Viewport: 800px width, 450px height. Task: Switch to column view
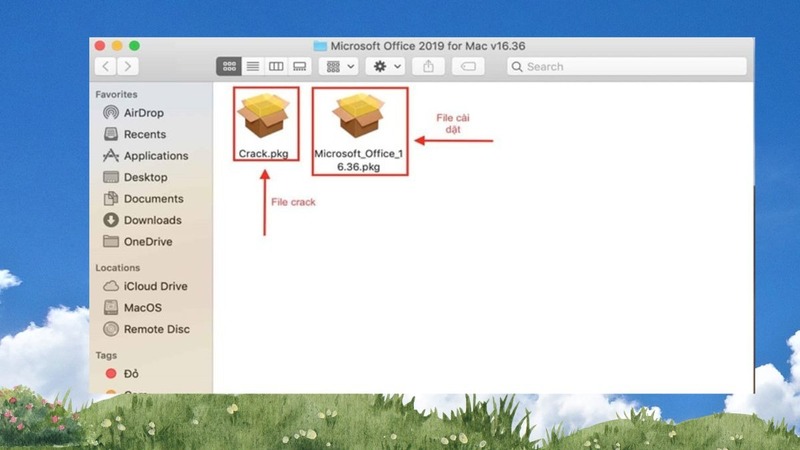point(276,66)
